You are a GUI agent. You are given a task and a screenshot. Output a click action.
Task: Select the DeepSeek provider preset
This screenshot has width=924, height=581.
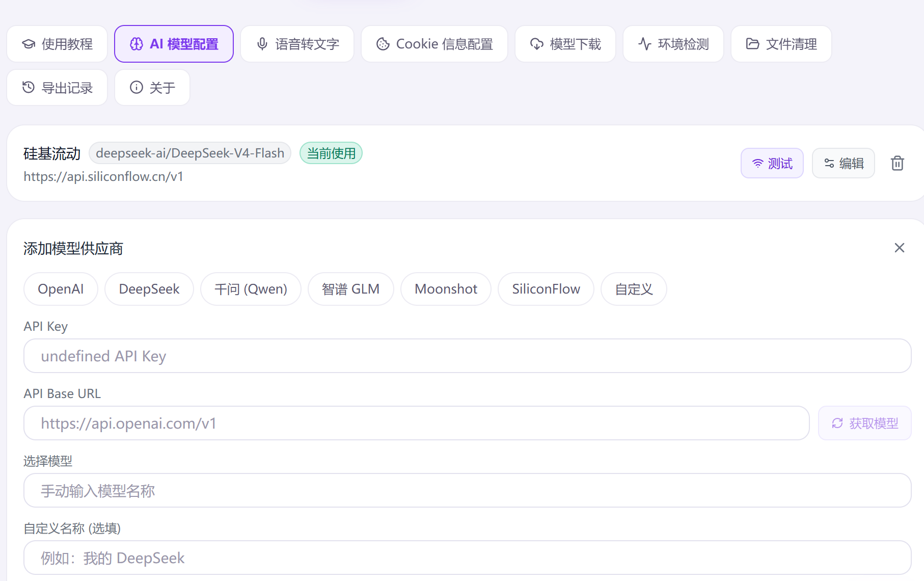pyautogui.click(x=149, y=289)
